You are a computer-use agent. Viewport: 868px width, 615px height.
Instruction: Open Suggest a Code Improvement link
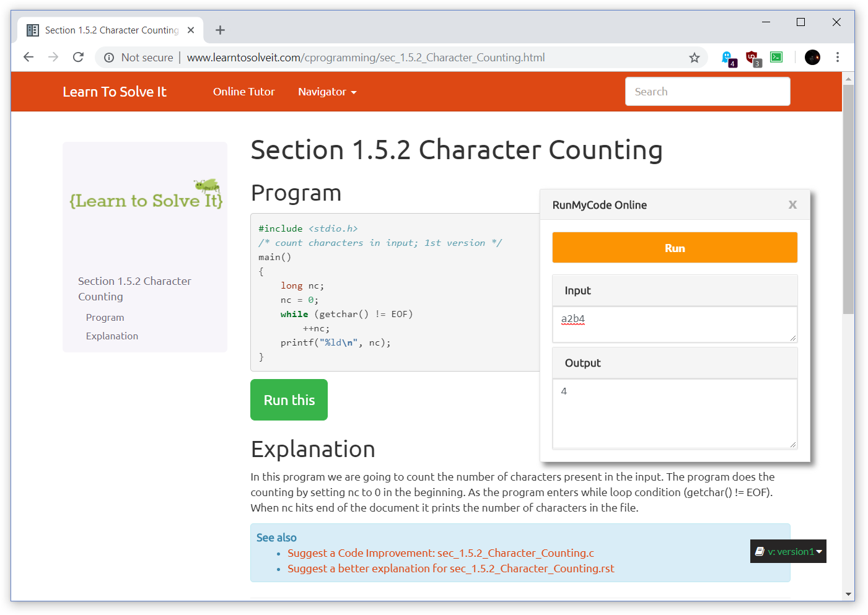point(441,553)
